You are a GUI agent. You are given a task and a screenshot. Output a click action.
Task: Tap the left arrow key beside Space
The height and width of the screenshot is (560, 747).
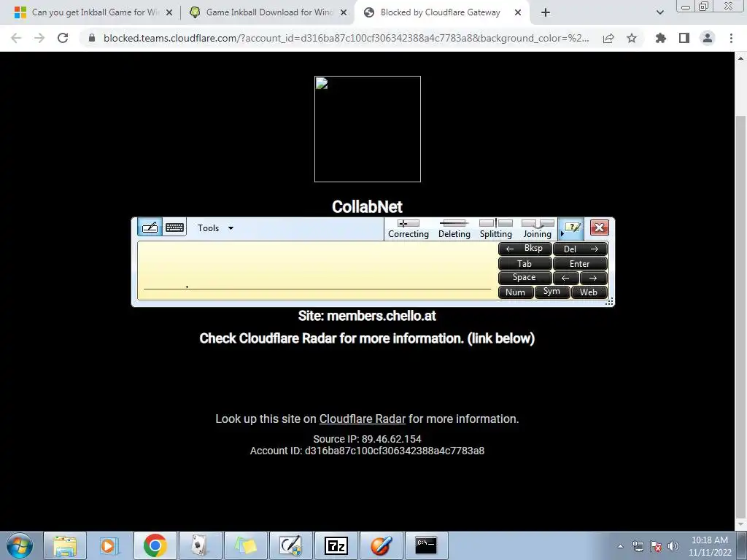[566, 278]
